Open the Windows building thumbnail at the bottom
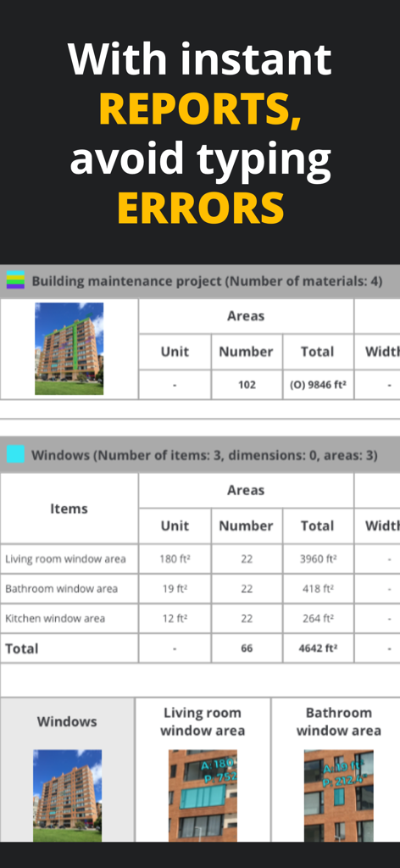This screenshot has height=868, width=400. click(x=68, y=795)
